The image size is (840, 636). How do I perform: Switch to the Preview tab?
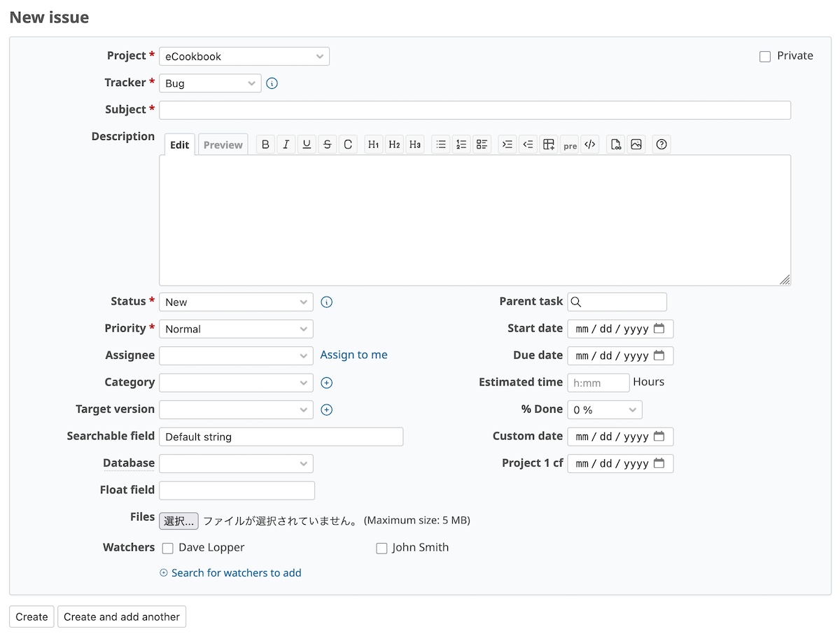coord(223,144)
